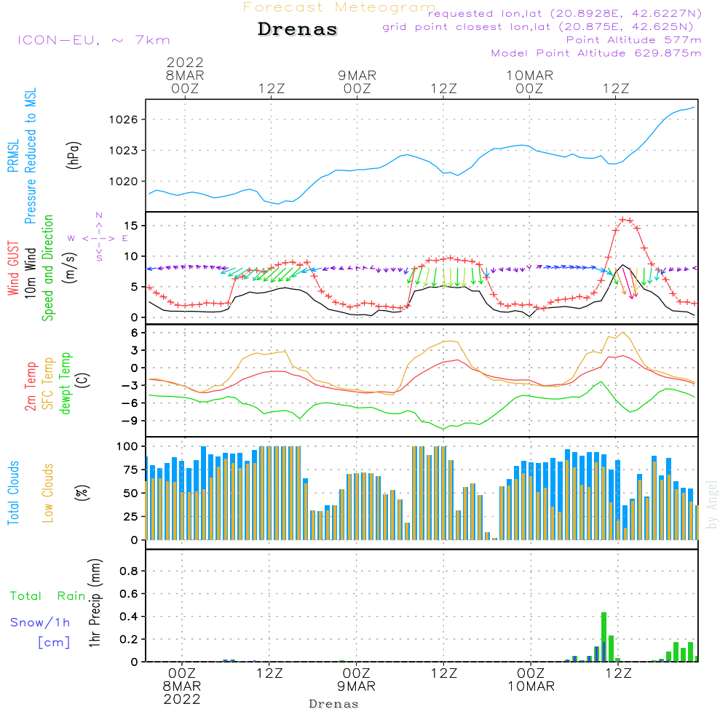This screenshot has width=728, height=728.
Task: Click the 100 value on cloud axis
Action: tap(127, 447)
